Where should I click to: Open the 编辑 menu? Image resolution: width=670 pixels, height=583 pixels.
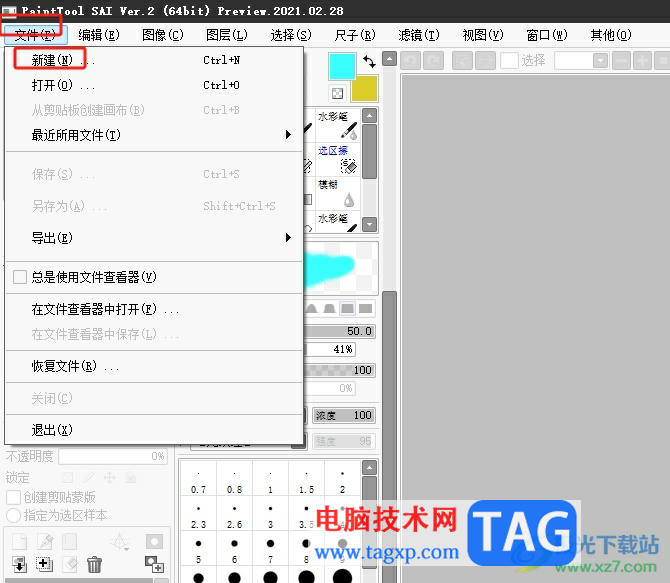(x=99, y=35)
